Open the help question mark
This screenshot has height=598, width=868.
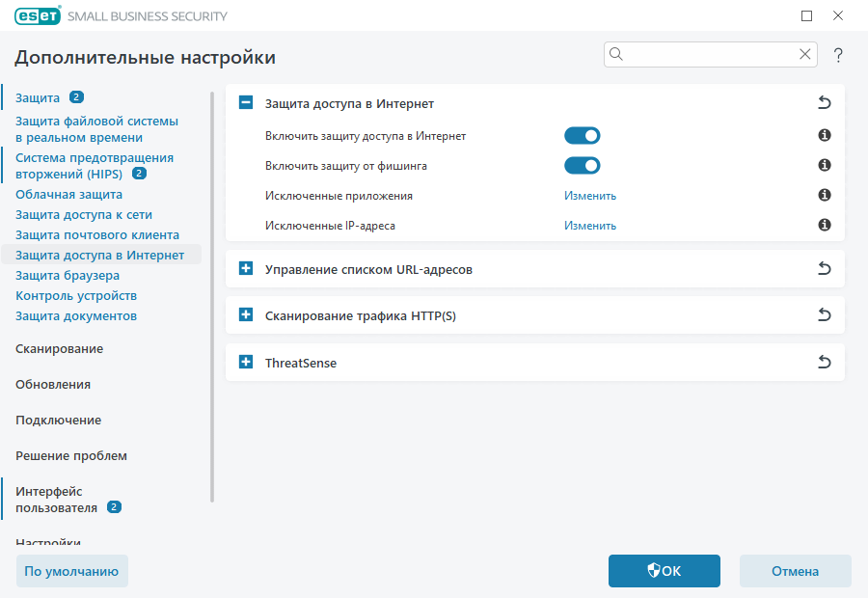(x=837, y=54)
